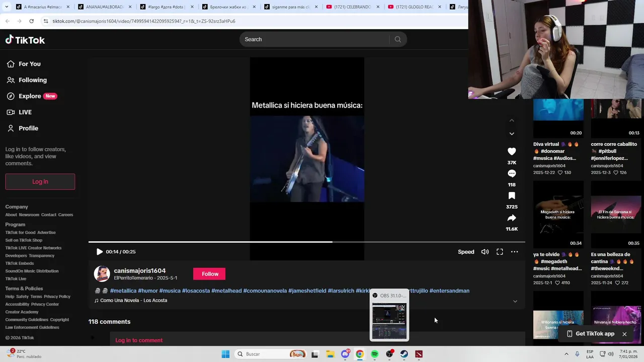The height and width of the screenshot is (362, 644).
Task: Open El Fin de Semana video thumbnail
Action: pos(616,214)
